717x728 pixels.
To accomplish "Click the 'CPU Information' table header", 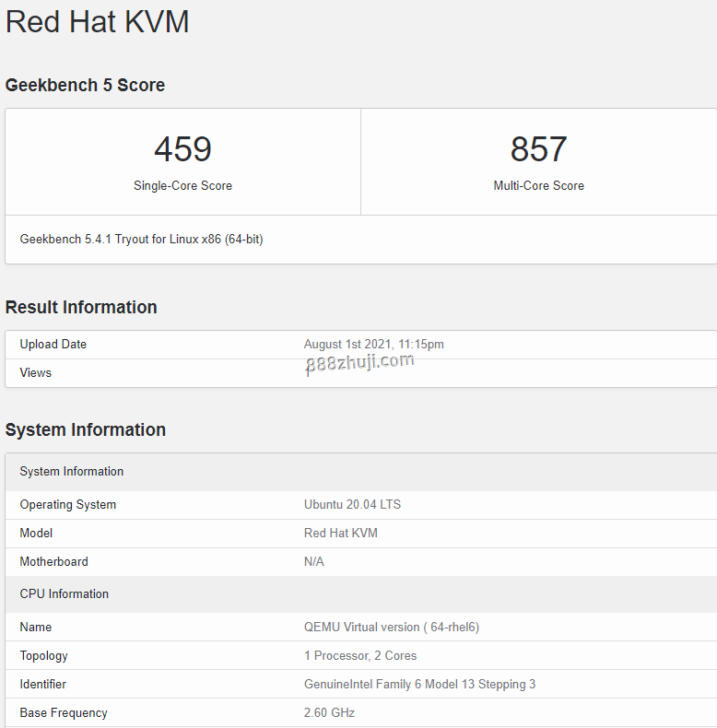I will coord(361,594).
